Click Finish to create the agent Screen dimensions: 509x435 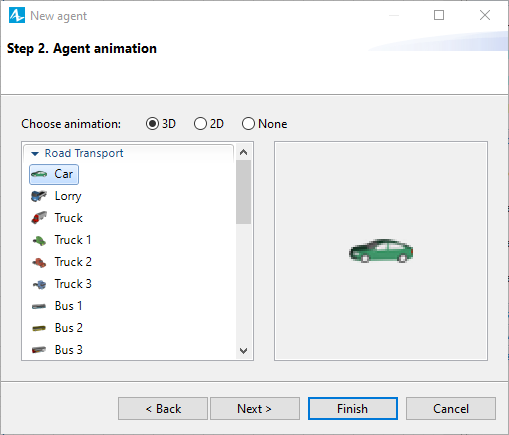click(x=353, y=408)
